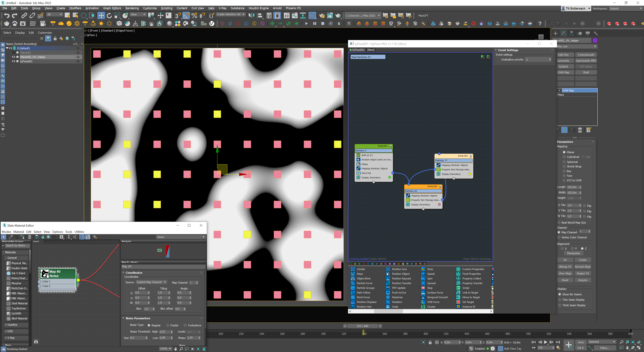Select Thin Seam Display radio button
Viewport: 644px width, 352px height.
(560, 300)
